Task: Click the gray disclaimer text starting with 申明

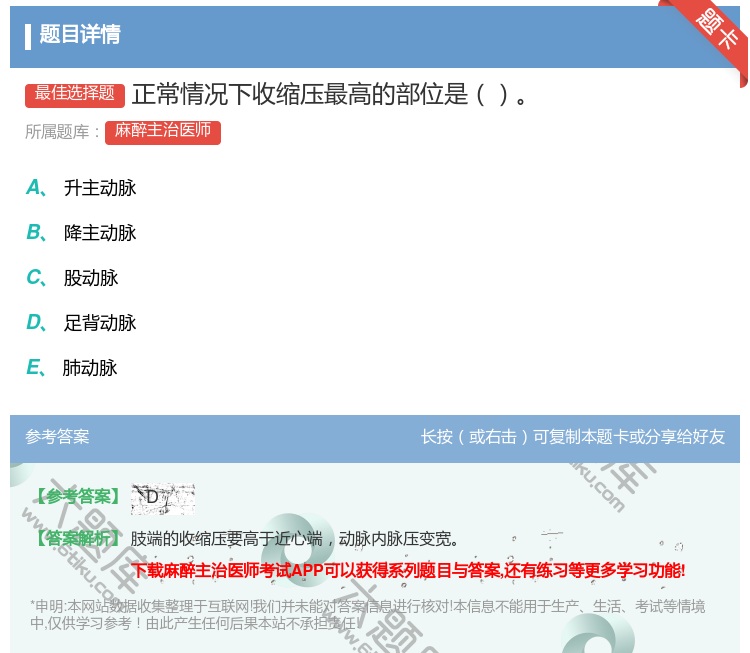Action: [368, 614]
